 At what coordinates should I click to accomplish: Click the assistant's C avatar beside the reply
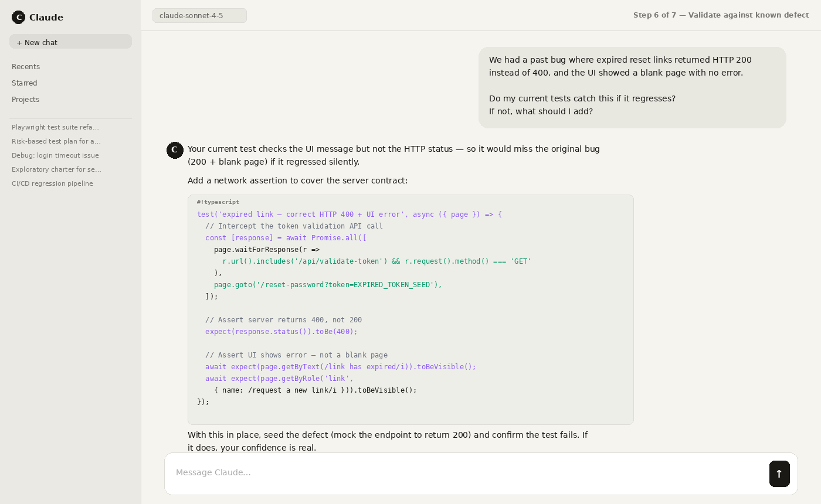click(x=175, y=150)
